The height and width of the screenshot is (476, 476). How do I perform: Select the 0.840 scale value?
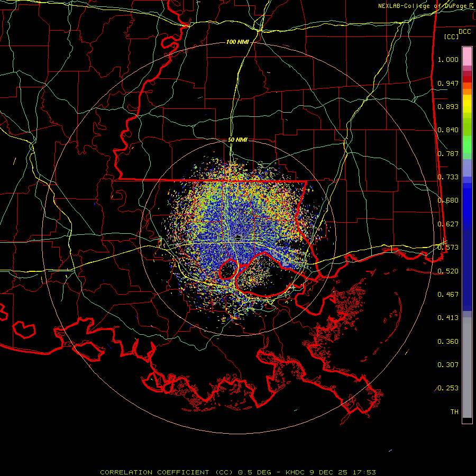(448, 130)
